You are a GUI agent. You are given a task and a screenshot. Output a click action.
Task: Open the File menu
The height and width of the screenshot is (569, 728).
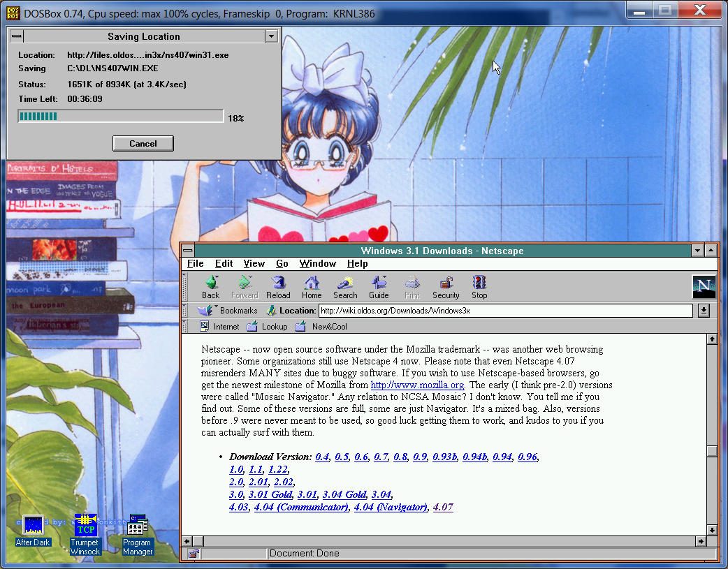196,264
